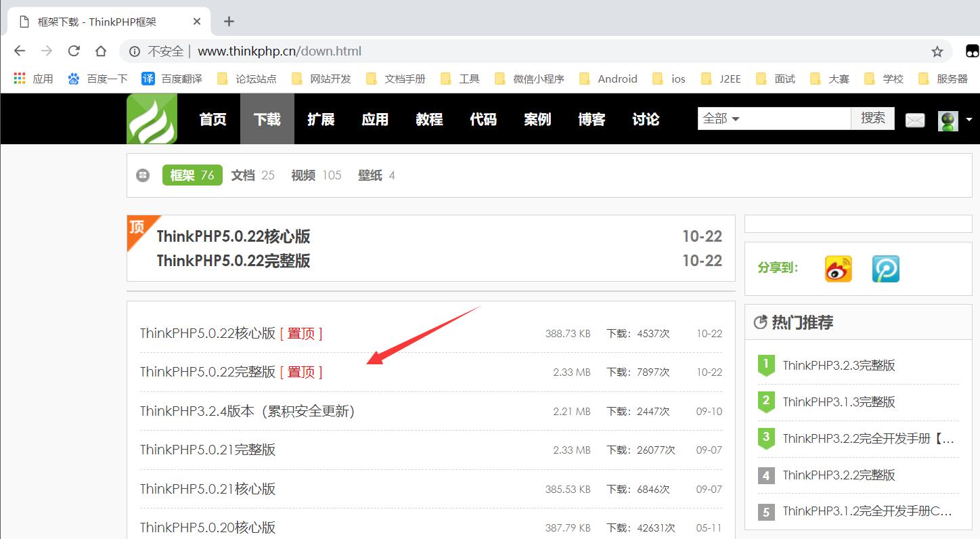Open a new tab with plus button
This screenshot has width=980, height=539.
tap(229, 21)
